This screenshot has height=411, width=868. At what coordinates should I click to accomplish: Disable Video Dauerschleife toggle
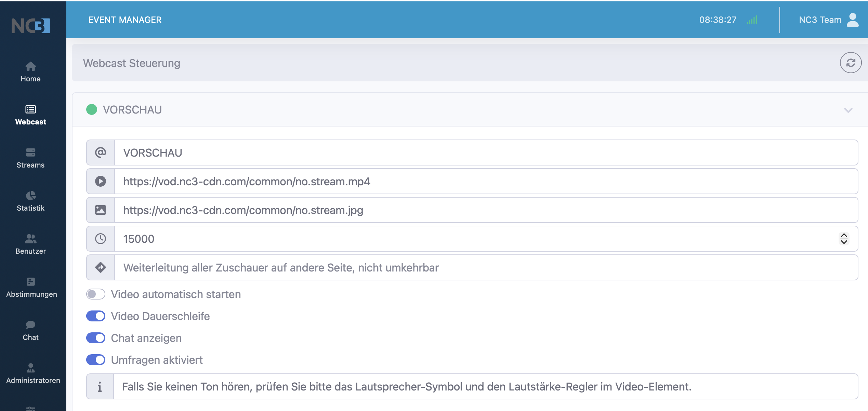click(x=96, y=316)
